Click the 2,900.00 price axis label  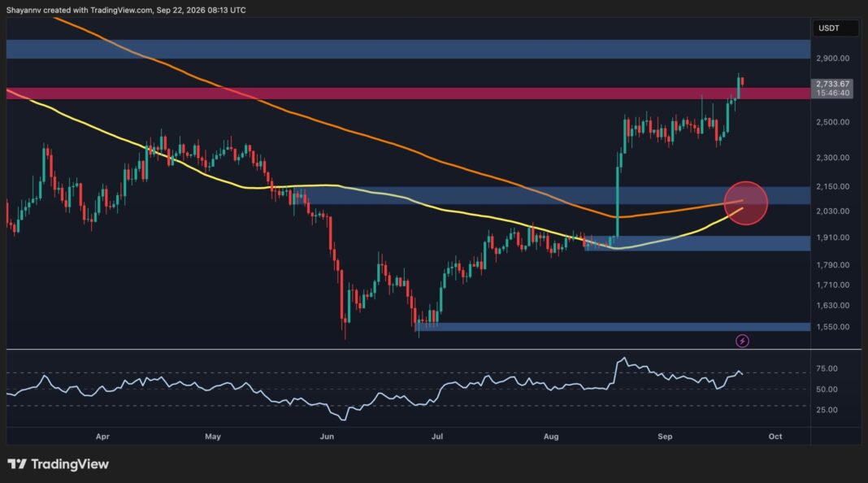coord(832,59)
